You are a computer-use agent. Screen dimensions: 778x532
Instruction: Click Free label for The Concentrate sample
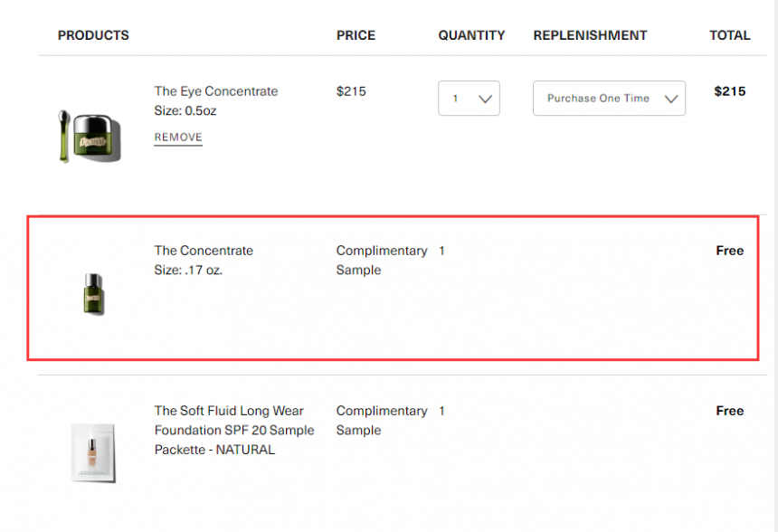(x=729, y=251)
